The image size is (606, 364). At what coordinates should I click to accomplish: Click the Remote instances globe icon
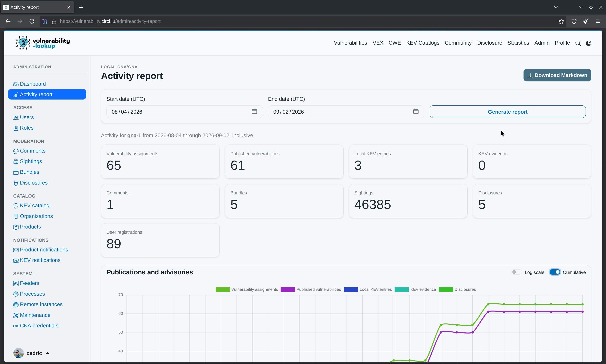pos(16,305)
